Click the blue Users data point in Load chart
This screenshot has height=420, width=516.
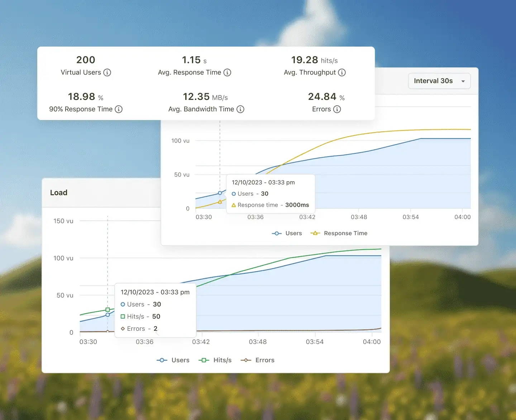click(x=107, y=315)
